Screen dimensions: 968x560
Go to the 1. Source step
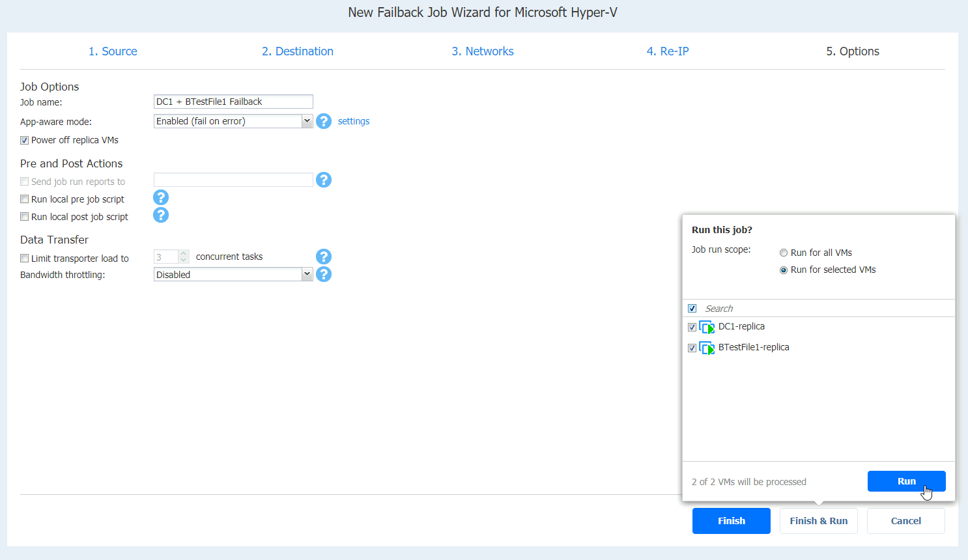[x=113, y=51]
